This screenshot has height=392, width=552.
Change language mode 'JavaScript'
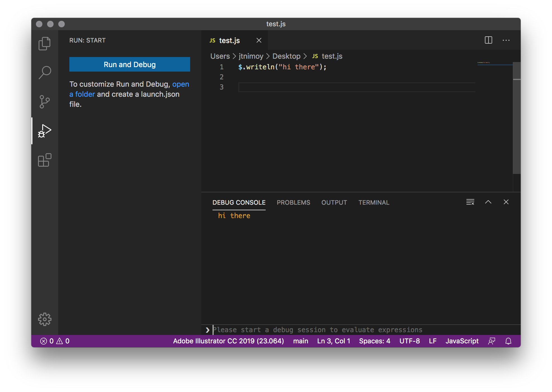pos(462,341)
